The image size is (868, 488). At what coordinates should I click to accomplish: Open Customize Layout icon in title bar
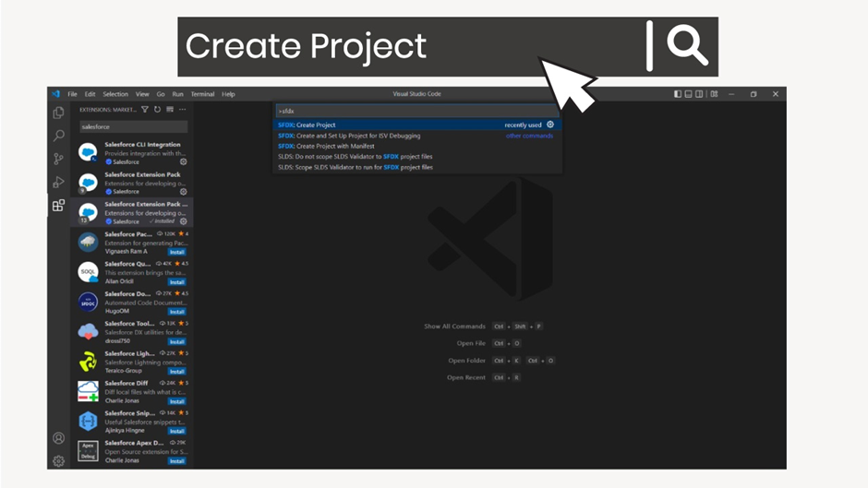[714, 94]
